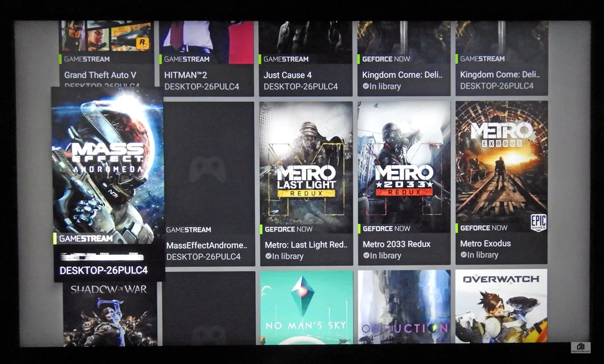
Task: Click DESKTOP-26PULC4 on the focused Mass Effect card
Action: point(104,270)
